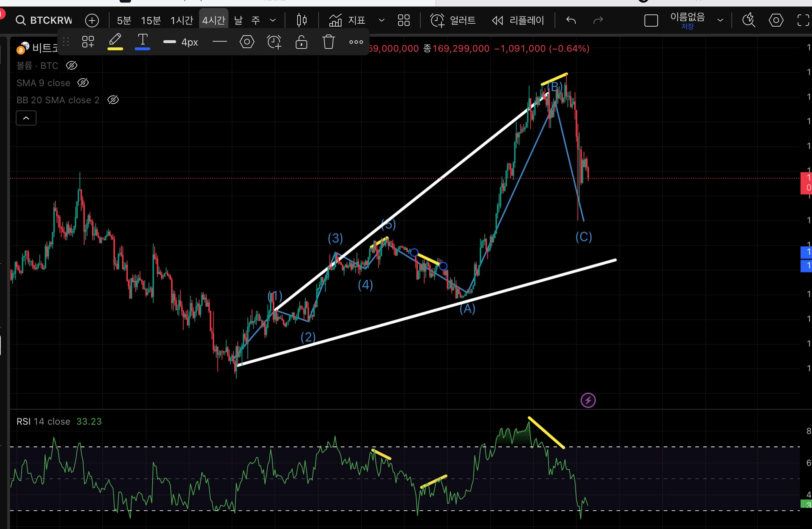This screenshot has height=529, width=812.
Task: Open the layout templates grid icon
Action: pos(403,20)
